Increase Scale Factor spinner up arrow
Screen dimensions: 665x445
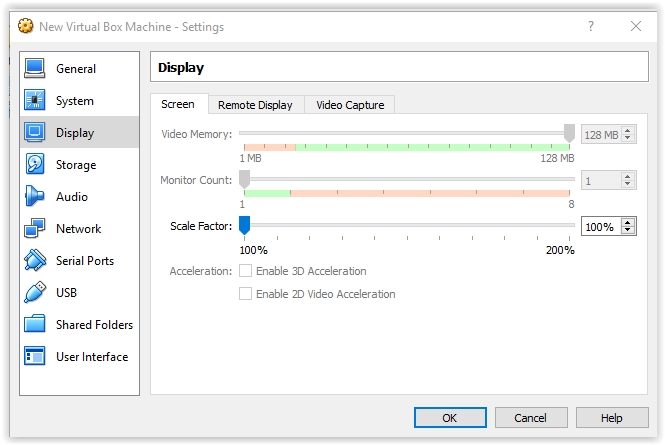[628, 222]
